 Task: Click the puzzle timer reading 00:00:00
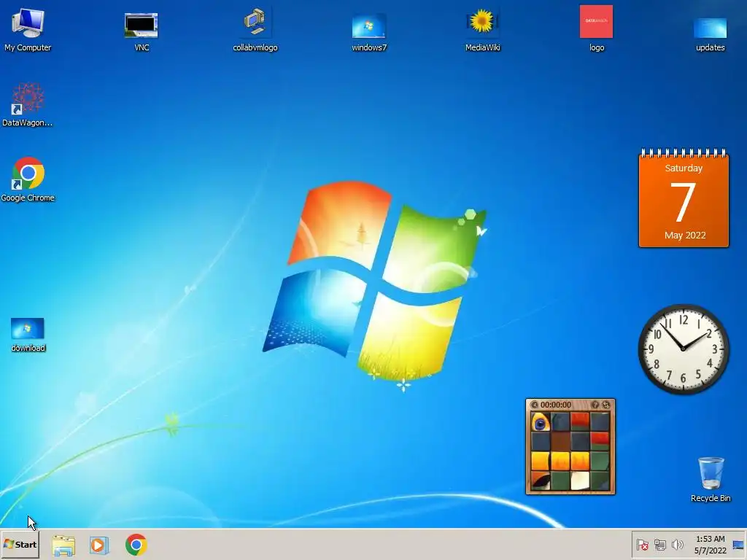[555, 405]
